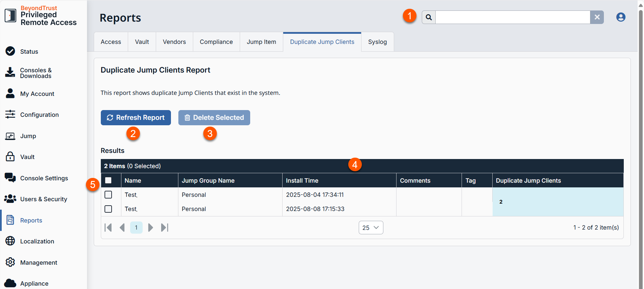
Task: Open the My Account menu label
Action: click(x=37, y=94)
